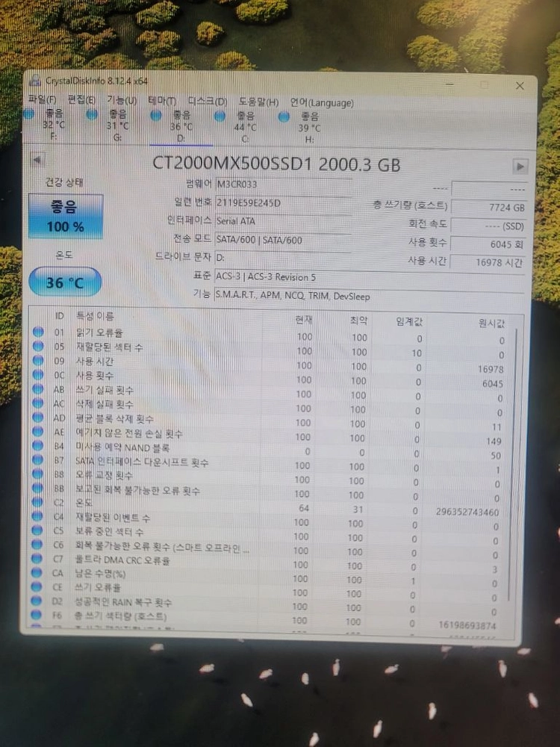Click the power on hours value 16978 시간
The height and width of the screenshot is (747, 560).
488,262
